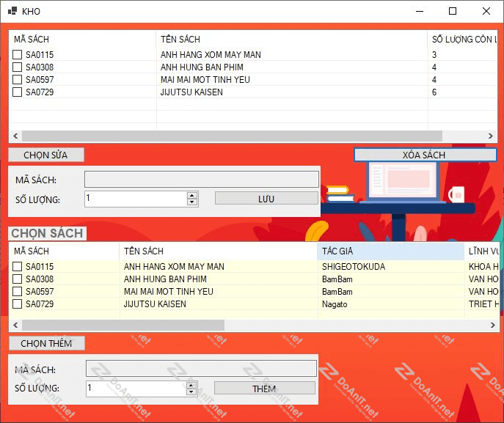Sort top list by TÊN SÁCH header
The height and width of the screenshot is (423, 504).
coord(291,39)
